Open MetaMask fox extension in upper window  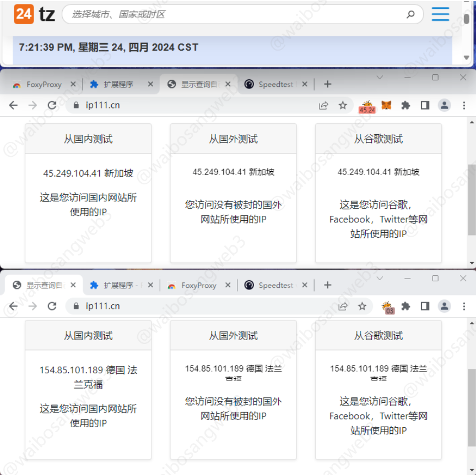coord(386,105)
